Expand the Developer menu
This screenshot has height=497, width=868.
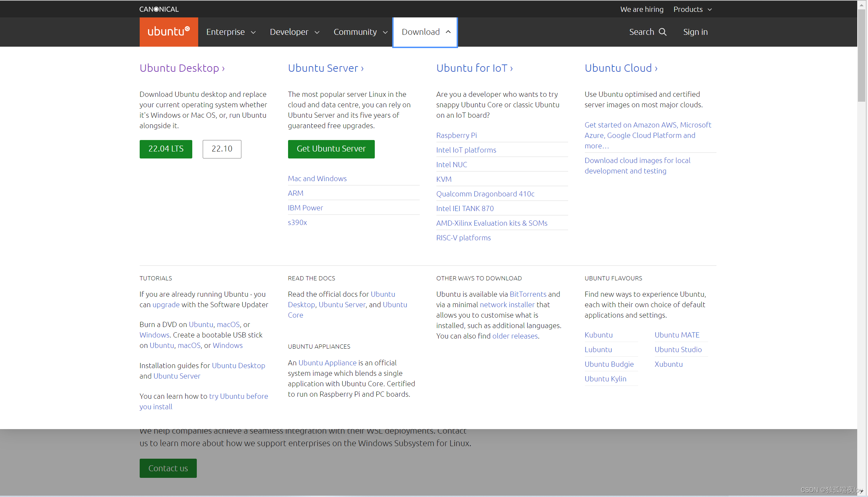click(295, 32)
